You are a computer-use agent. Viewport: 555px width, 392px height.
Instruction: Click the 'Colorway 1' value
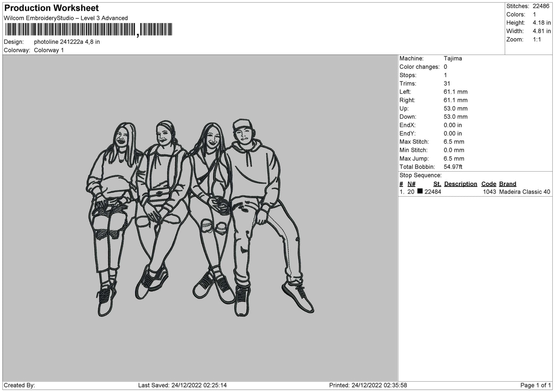(49, 50)
